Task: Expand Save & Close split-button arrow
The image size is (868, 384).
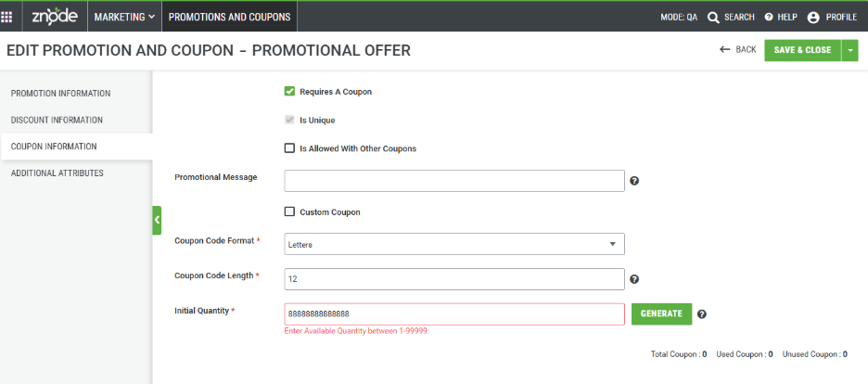Action: 849,50
